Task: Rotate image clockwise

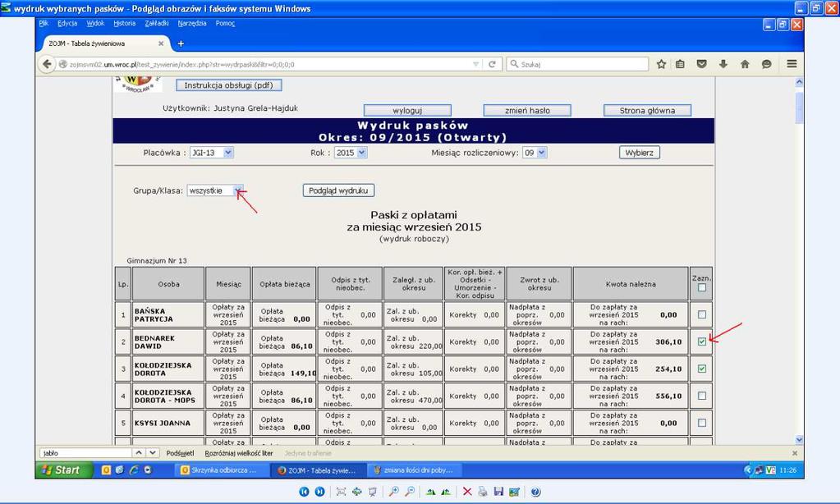Action: (x=430, y=491)
